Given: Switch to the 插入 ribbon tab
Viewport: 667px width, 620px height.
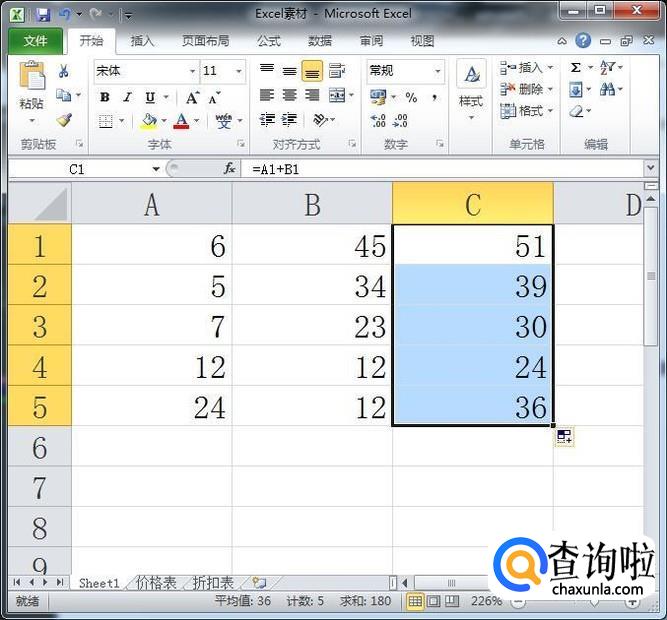Looking at the screenshot, I should [143, 41].
